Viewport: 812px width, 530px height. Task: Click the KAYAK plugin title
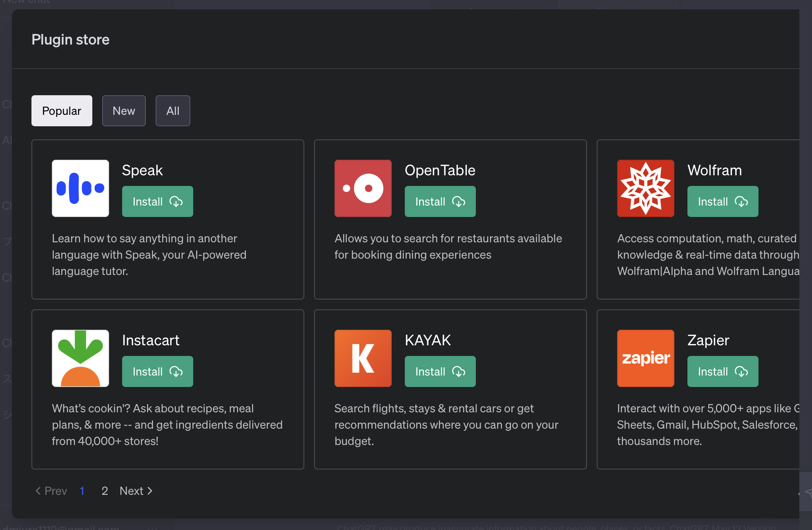coord(428,340)
